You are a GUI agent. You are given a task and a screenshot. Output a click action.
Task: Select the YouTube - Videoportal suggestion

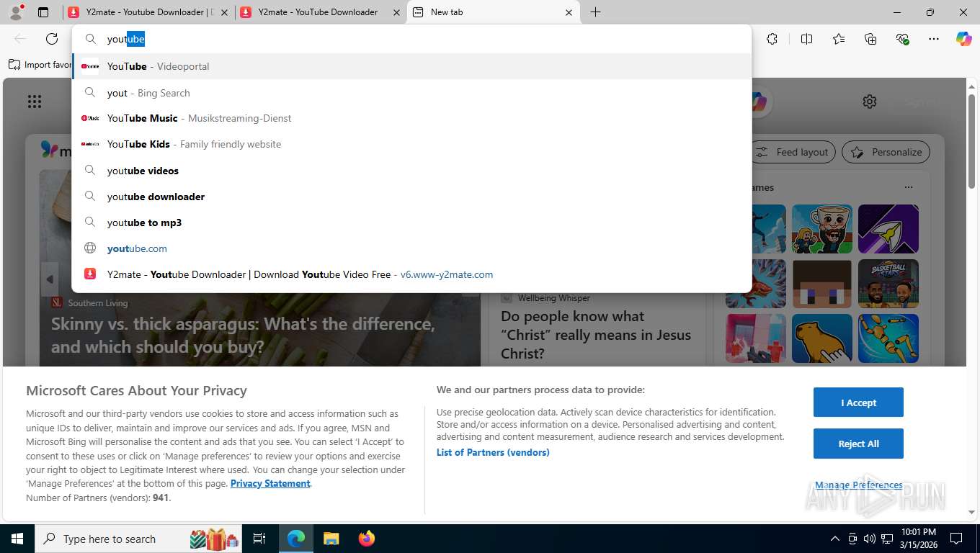coord(411,66)
